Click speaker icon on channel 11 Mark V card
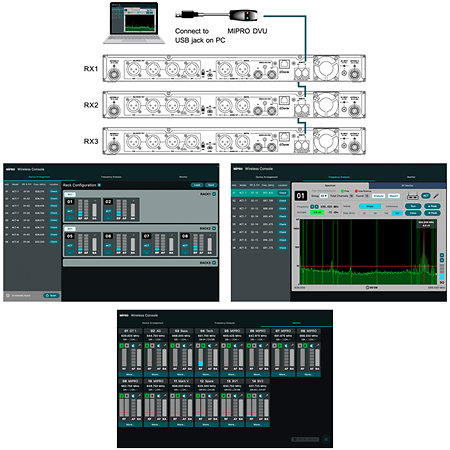The image size is (450, 450). 184,396
